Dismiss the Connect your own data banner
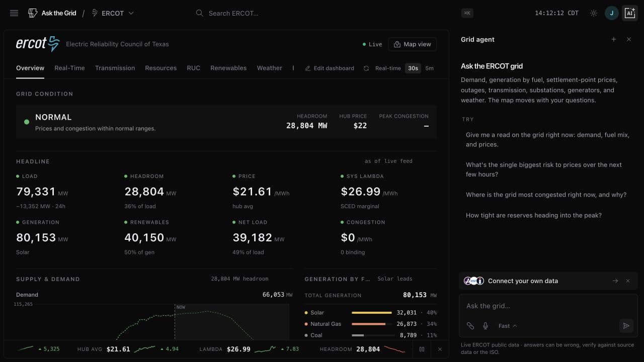This screenshot has width=644, height=362. [628, 281]
